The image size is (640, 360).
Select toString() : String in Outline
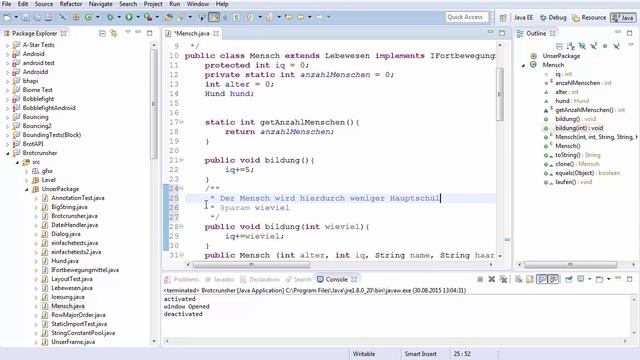click(x=578, y=155)
